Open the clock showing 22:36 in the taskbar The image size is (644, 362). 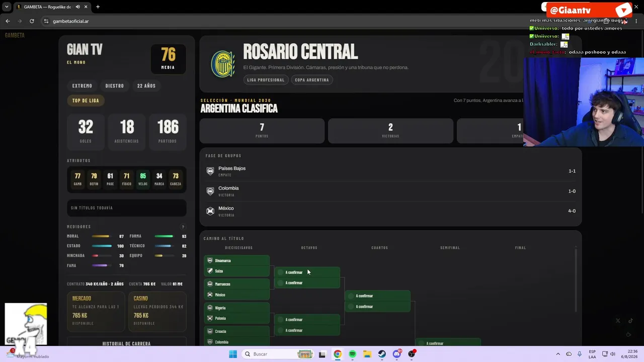point(629,354)
